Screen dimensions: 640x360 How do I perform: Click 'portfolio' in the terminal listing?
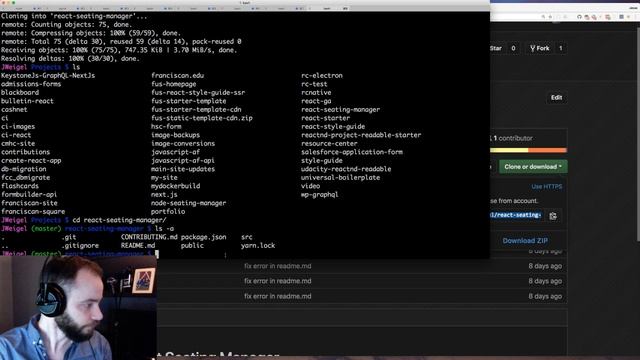(x=168, y=211)
